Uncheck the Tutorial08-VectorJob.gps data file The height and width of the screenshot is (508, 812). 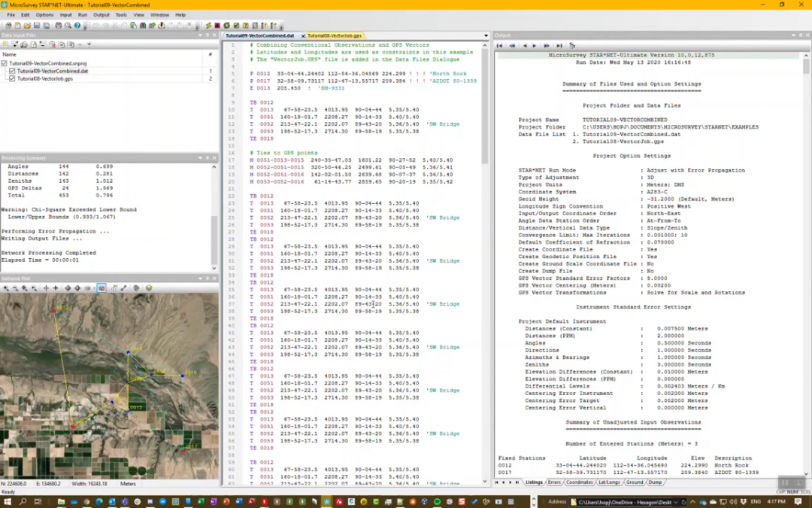click(x=12, y=78)
